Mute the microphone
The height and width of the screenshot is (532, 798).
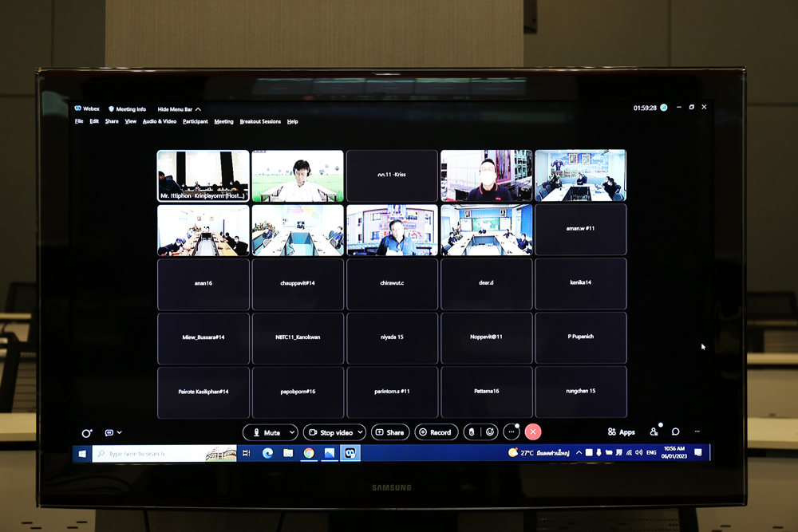pyautogui.click(x=267, y=432)
